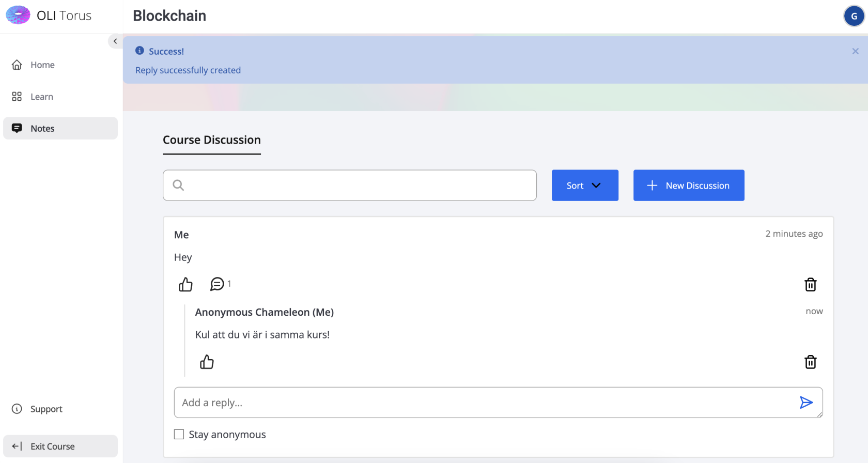Open Learn in the sidebar
Viewport: 868px width, 463px height.
41,97
